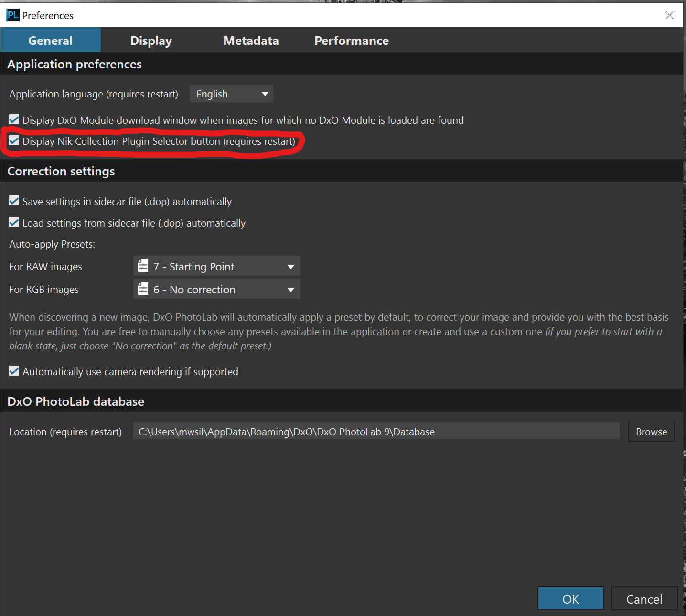The image size is (686, 616).
Task: Close the Preferences dialog with the X
Action: pyautogui.click(x=669, y=15)
